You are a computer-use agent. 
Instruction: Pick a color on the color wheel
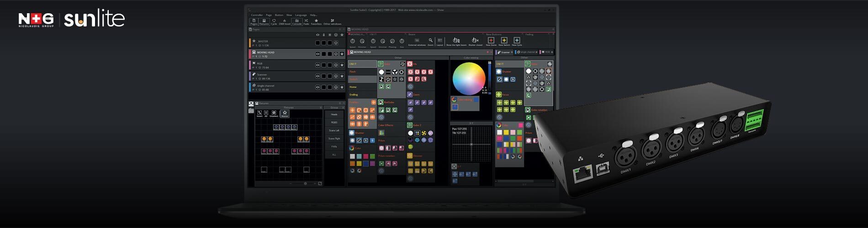point(469,78)
